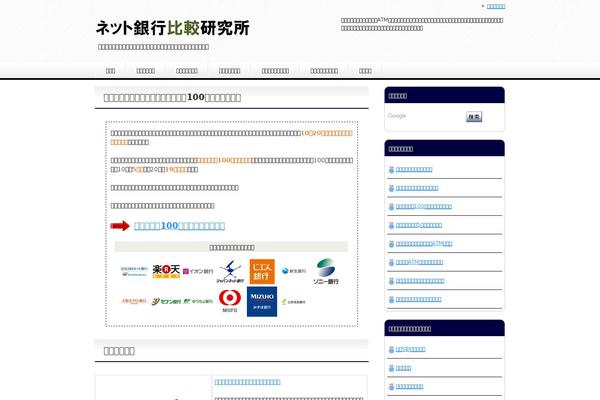Focus the Google custom search field
Screen dimensions: 600x400
(x=425, y=116)
